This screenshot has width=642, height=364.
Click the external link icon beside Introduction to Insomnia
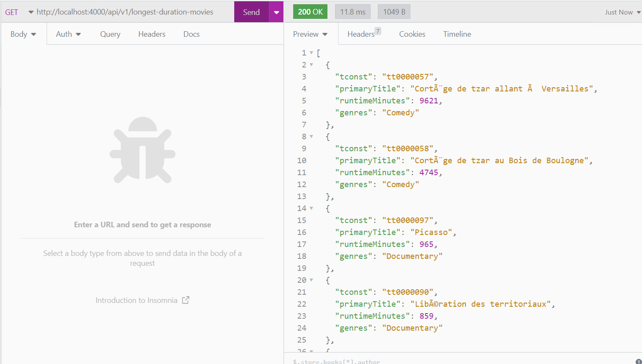pyautogui.click(x=186, y=299)
